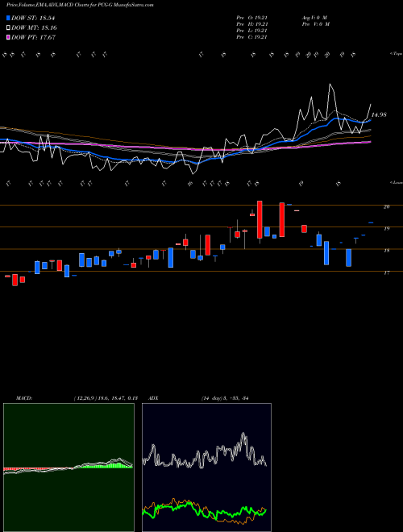Screen dimensions: 403x532
Task: Click the 'MACD:' panel heading
Action: (24, 398)
